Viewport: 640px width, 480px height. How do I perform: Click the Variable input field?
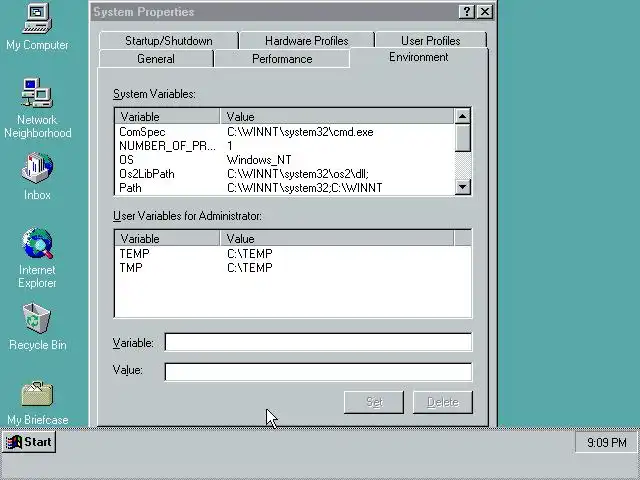pos(318,342)
